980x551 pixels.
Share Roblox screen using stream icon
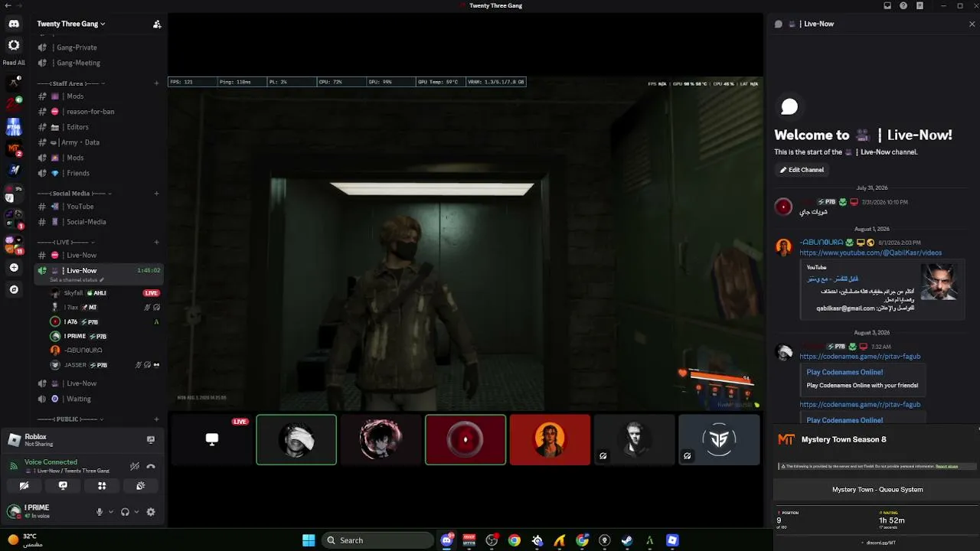[x=151, y=439]
